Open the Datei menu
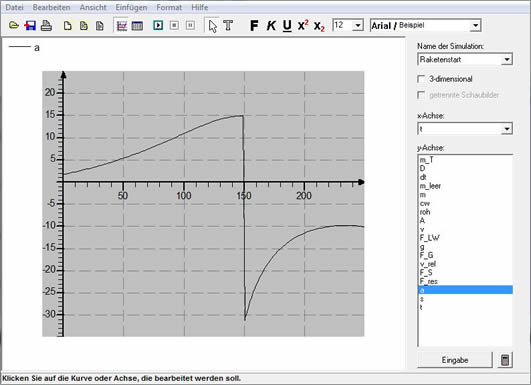 pos(15,7)
